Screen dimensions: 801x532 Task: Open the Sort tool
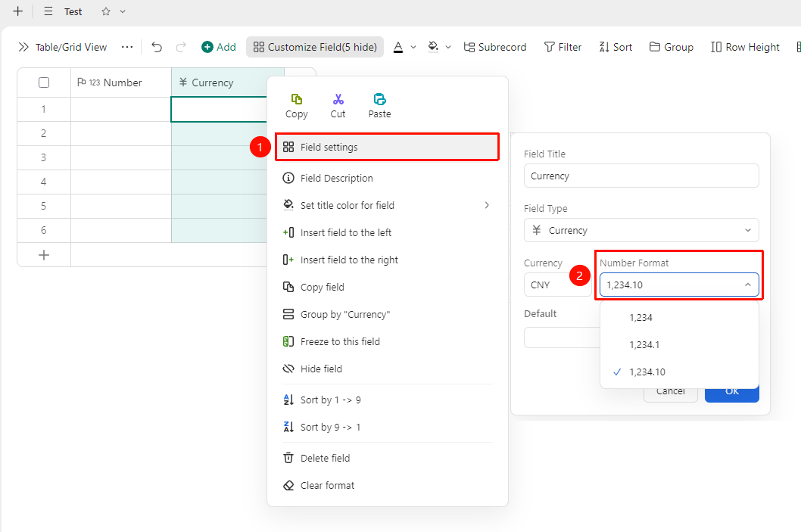coord(616,47)
